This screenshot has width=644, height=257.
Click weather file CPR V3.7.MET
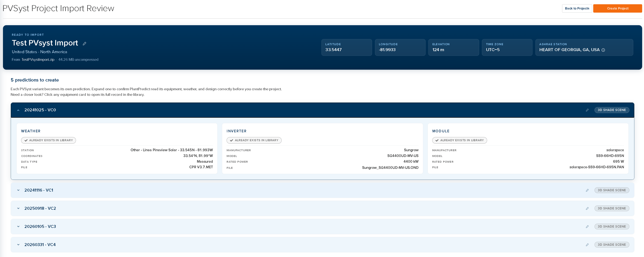pyautogui.click(x=201, y=167)
